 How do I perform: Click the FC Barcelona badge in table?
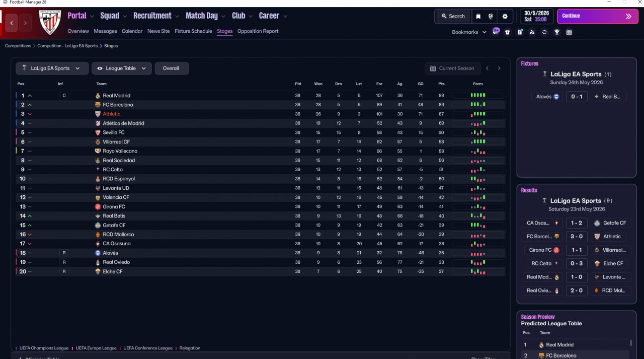coord(98,105)
